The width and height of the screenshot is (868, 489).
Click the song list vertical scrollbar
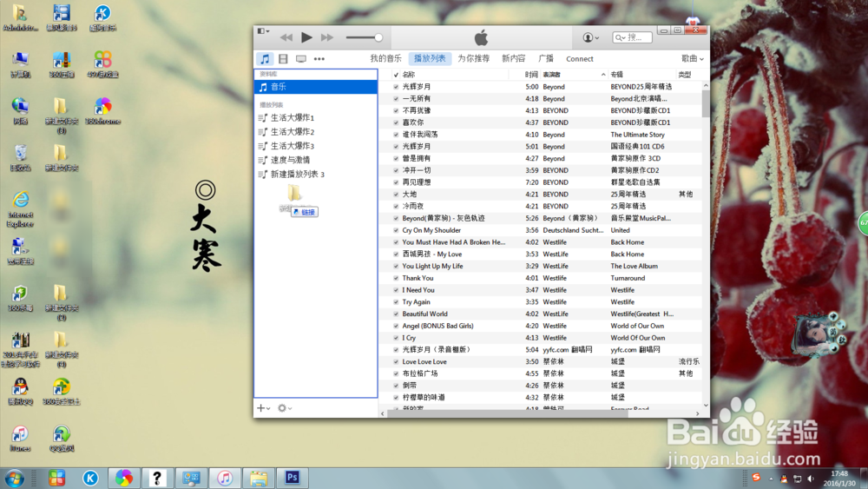pos(705,103)
